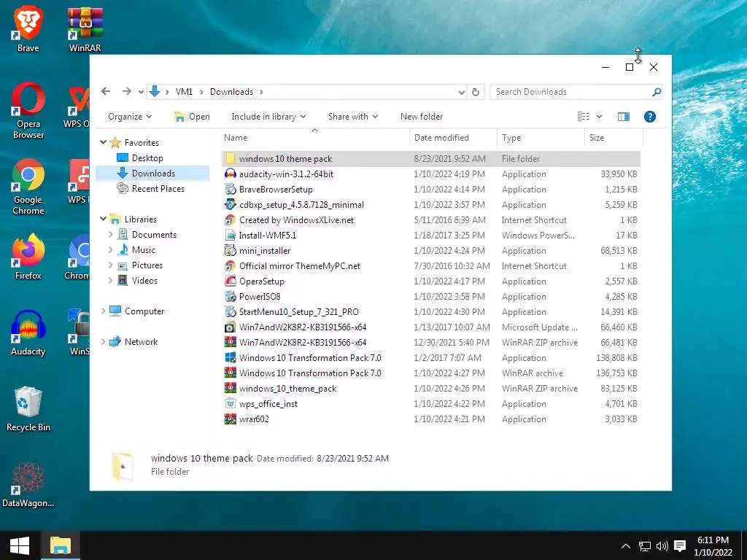Collapse the Favorites tree section
This screenshot has height=560, width=747.
103,142
